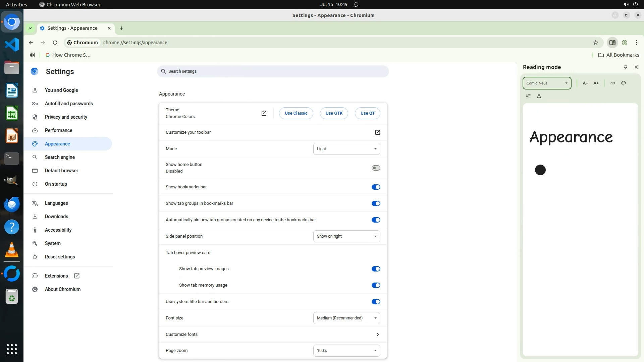Toggle links in reading mode
Viewport: 644px width, 362px height.
point(612,83)
